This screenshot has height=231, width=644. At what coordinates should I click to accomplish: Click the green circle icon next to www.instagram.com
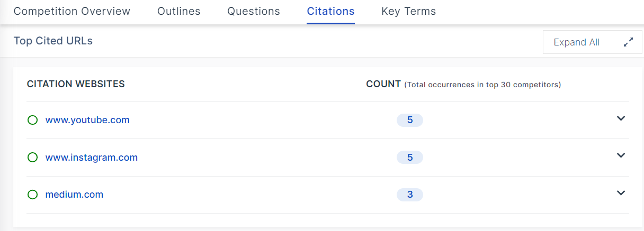32,158
